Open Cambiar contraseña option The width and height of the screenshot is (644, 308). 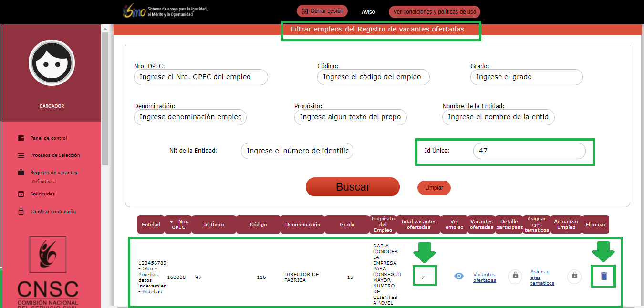click(x=53, y=212)
